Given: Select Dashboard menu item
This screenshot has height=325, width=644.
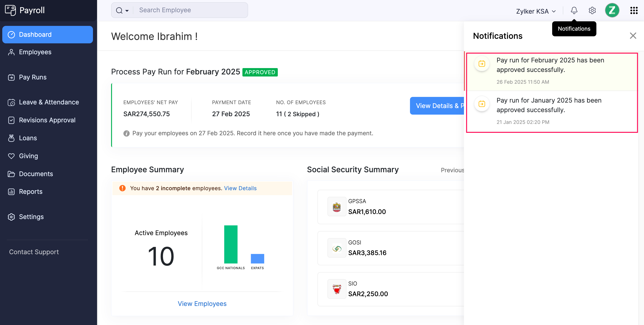Looking at the screenshot, I should [x=48, y=34].
